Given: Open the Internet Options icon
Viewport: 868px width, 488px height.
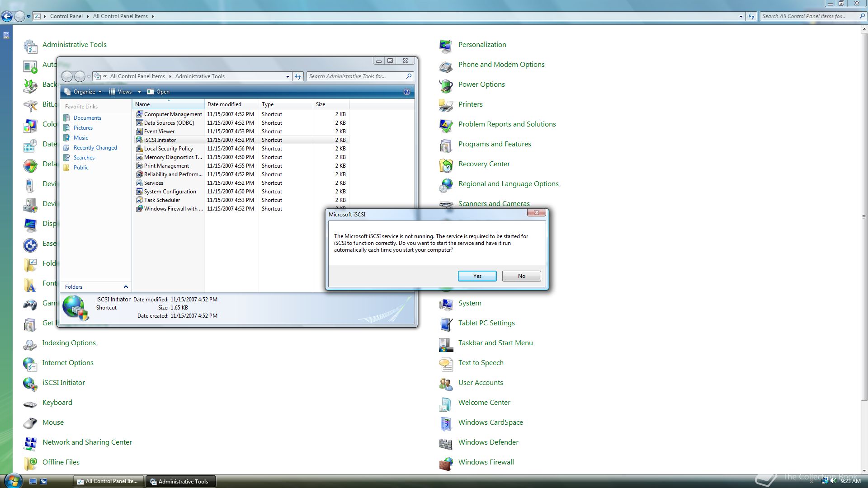Looking at the screenshot, I should coord(30,363).
